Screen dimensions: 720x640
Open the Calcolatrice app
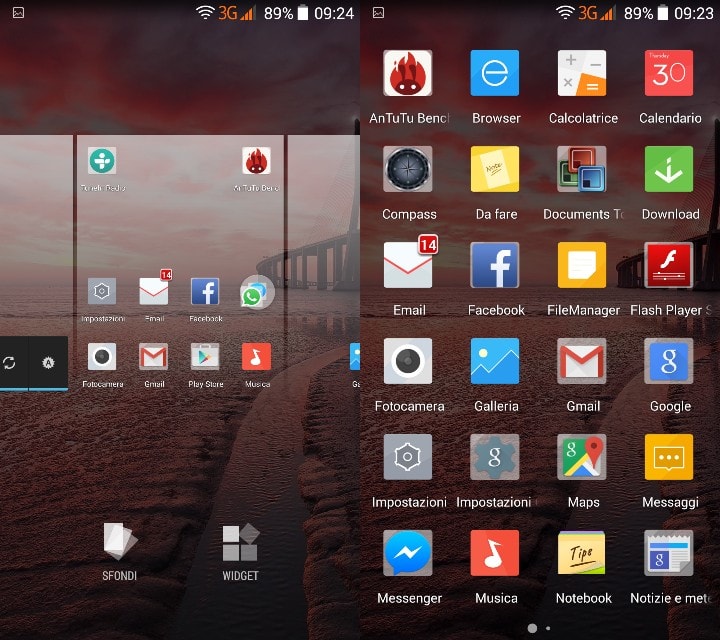(x=582, y=73)
